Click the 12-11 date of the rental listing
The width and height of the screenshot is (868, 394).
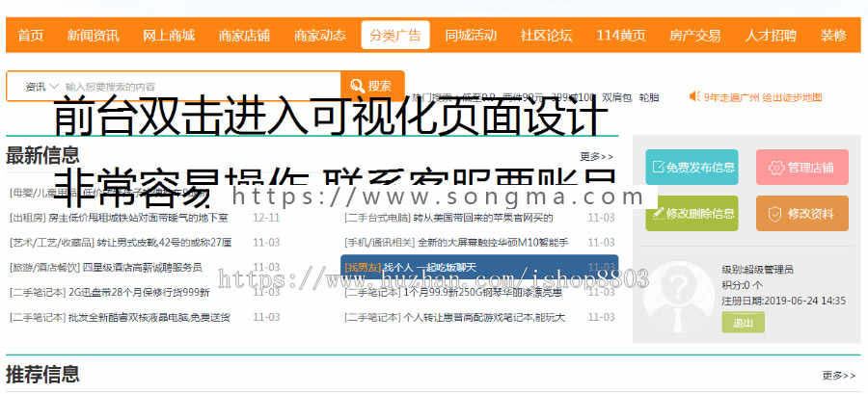[266, 218]
